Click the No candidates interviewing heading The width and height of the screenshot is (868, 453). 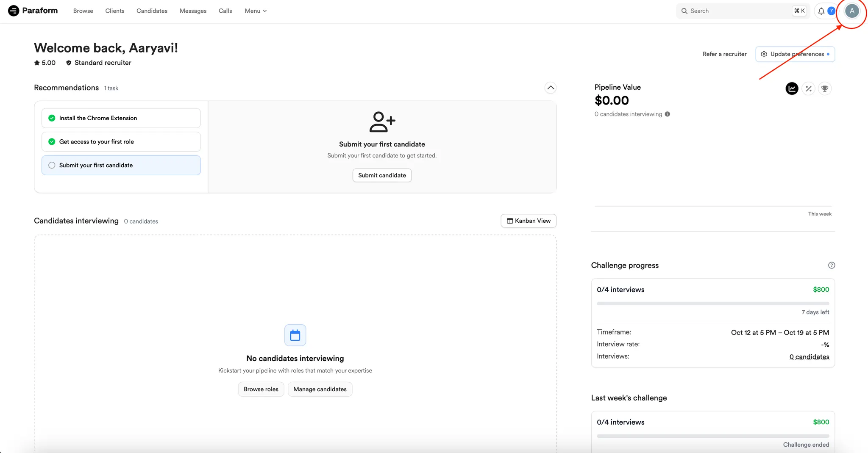295,359
